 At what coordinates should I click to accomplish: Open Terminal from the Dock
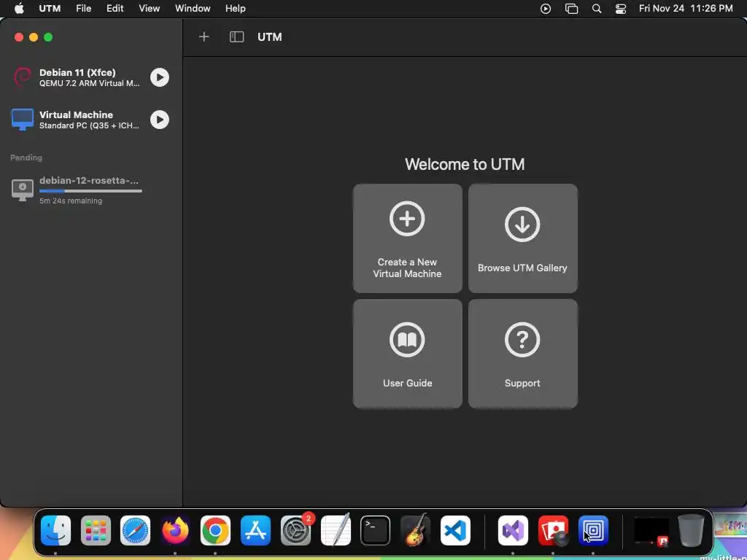tap(375, 530)
